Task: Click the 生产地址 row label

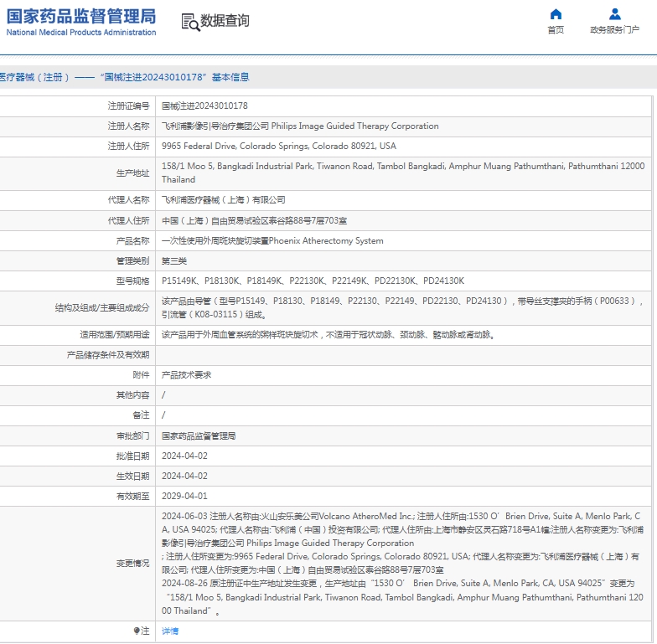Action: click(x=132, y=173)
